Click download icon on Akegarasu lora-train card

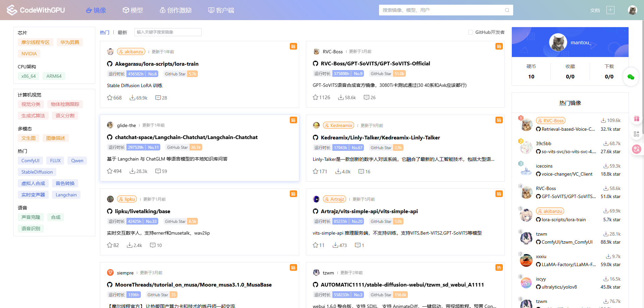(x=132, y=98)
